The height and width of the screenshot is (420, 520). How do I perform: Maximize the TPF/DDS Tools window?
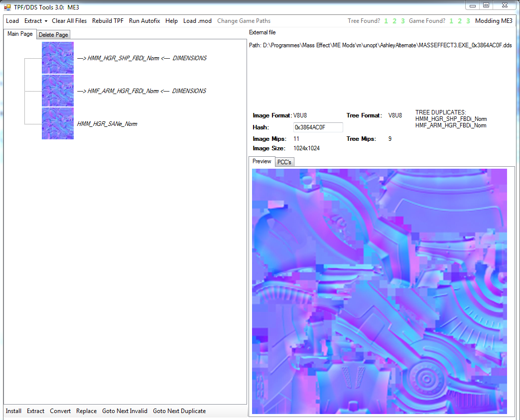tap(486, 5)
